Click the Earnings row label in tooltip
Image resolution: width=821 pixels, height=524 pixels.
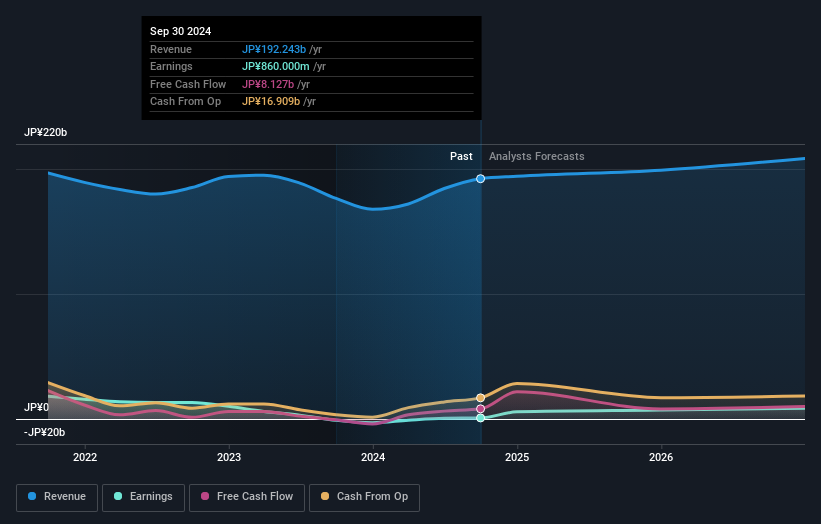click(x=171, y=66)
